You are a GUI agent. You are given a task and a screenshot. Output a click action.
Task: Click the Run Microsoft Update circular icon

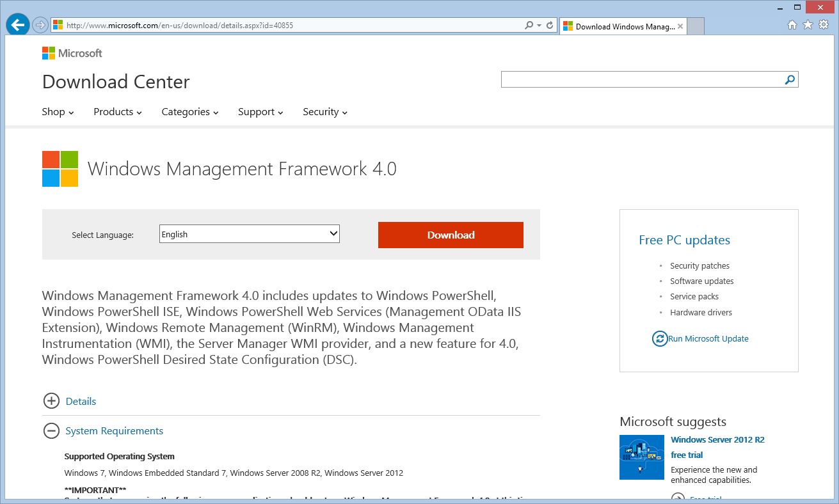[660, 339]
